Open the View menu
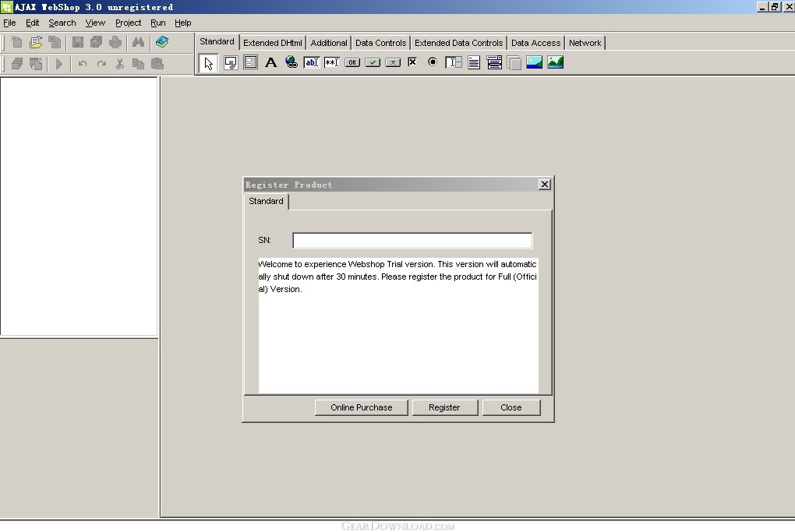The width and height of the screenshot is (795, 532). pos(95,23)
